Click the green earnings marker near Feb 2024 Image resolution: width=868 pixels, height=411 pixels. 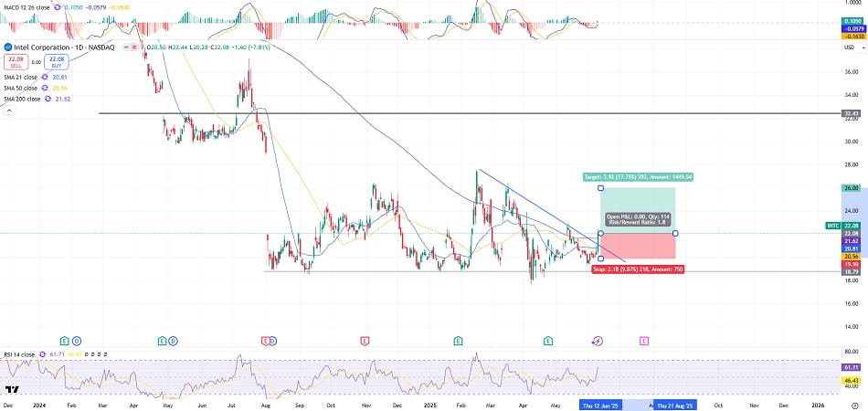click(x=65, y=341)
